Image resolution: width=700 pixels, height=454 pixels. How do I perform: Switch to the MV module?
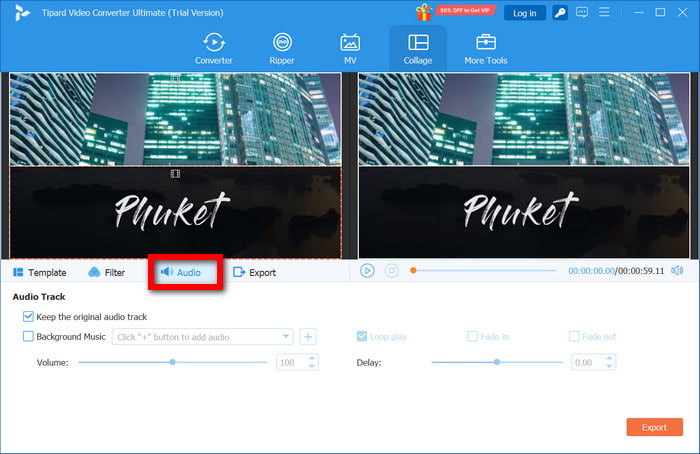350,48
